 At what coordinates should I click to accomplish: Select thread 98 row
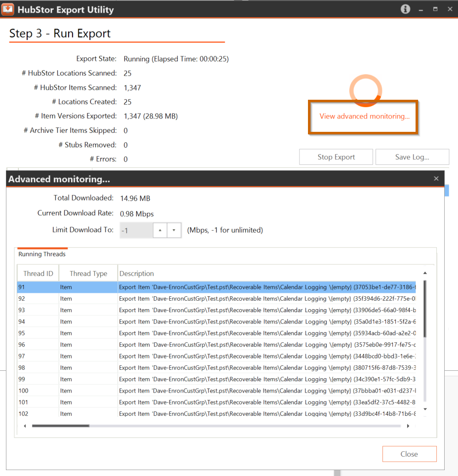point(216,368)
